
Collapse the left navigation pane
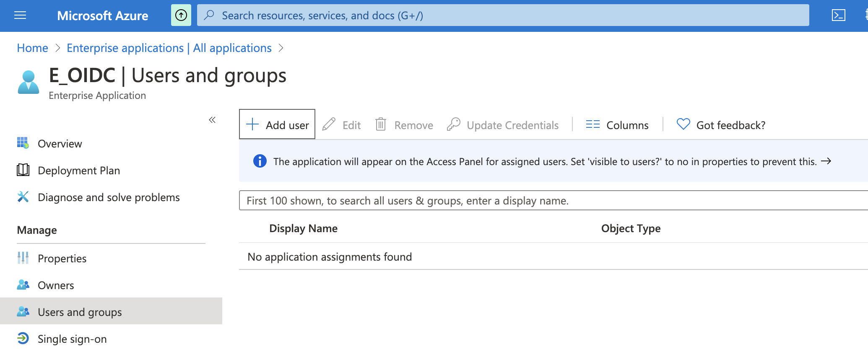(212, 120)
